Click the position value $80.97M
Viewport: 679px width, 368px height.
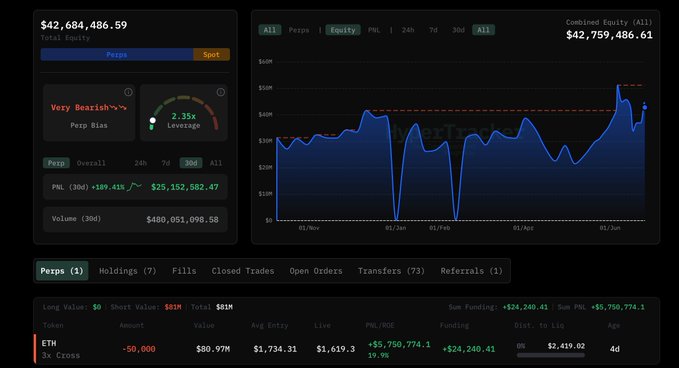point(213,349)
